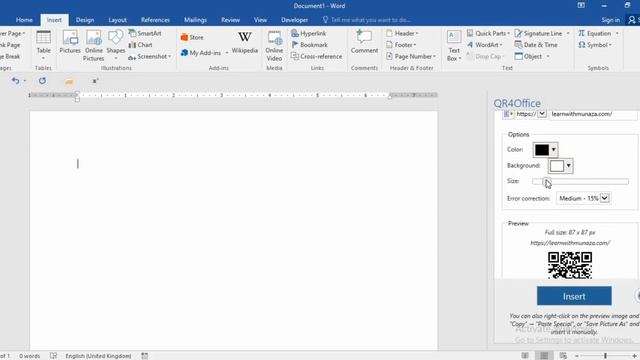Click the English (United Kingdom) language indicator
Viewport: 640px width, 360px height.
point(98,356)
